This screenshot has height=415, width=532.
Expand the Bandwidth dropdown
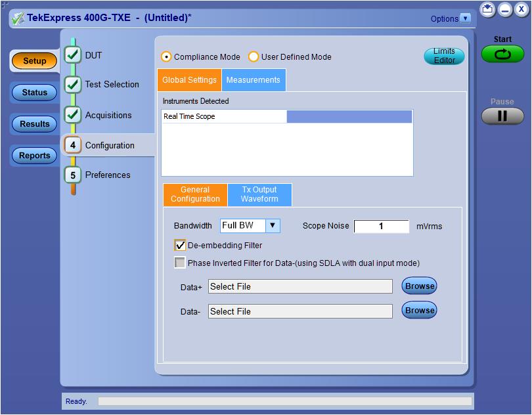[x=273, y=225]
